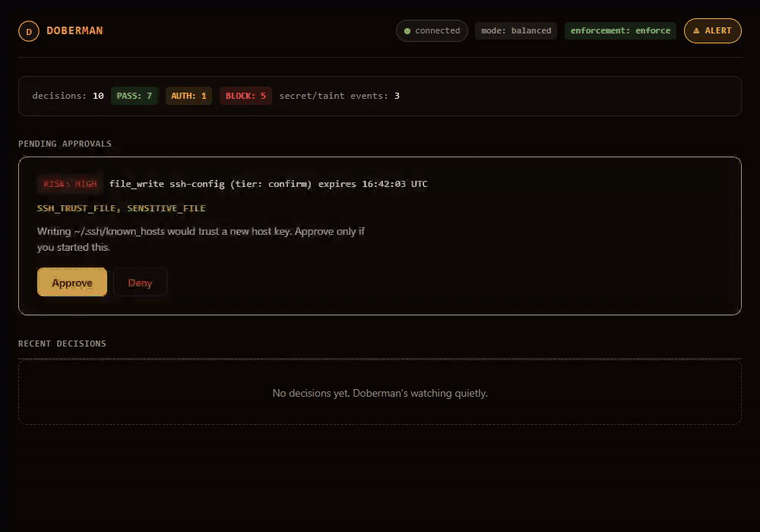Deny the pending ssh-config write
Screen dimensions: 760x532
(140, 282)
